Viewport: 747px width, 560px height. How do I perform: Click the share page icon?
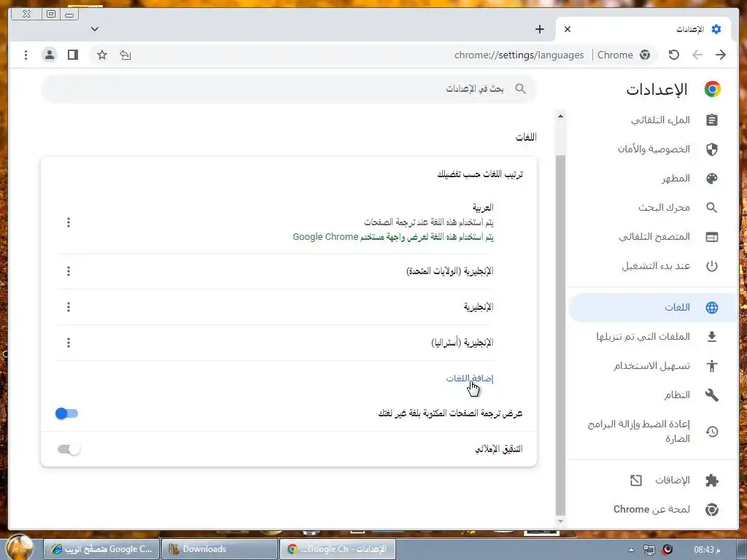(x=125, y=55)
